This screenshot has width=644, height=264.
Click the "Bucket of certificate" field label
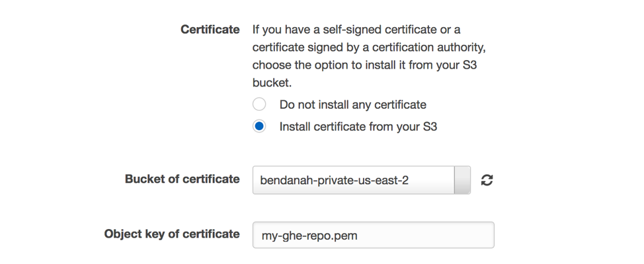182,179
